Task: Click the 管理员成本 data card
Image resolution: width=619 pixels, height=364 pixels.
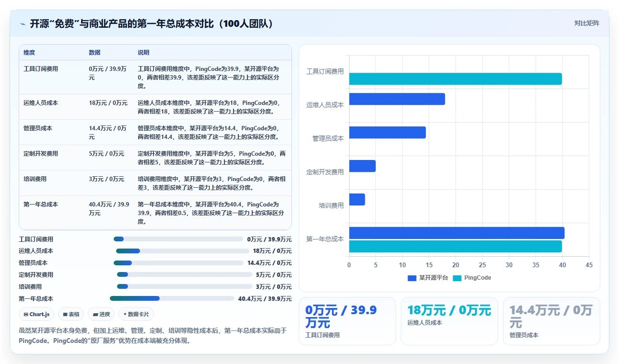Action: (x=551, y=321)
